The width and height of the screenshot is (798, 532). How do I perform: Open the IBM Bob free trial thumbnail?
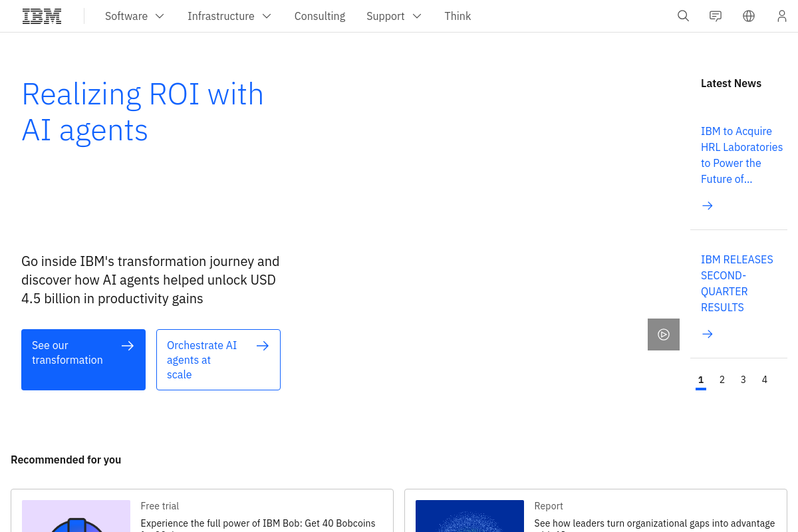[76, 516]
